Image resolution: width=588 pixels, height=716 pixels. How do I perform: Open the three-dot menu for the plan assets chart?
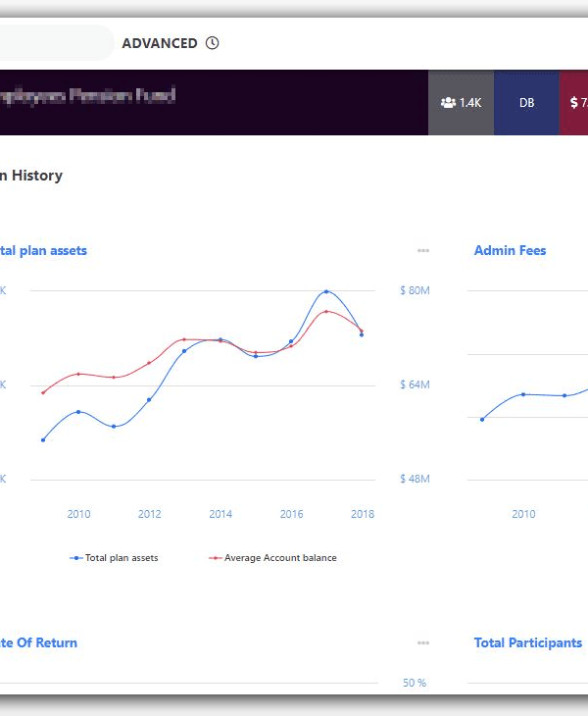click(423, 251)
